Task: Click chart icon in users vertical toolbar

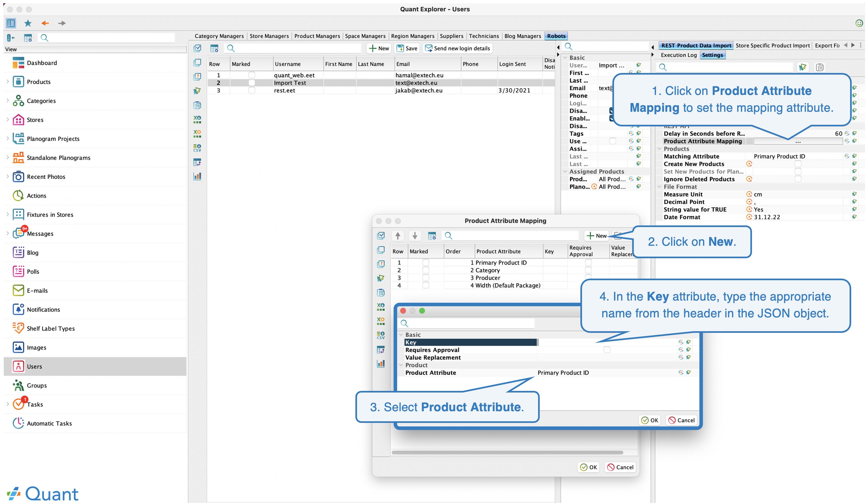Action: pos(197,176)
